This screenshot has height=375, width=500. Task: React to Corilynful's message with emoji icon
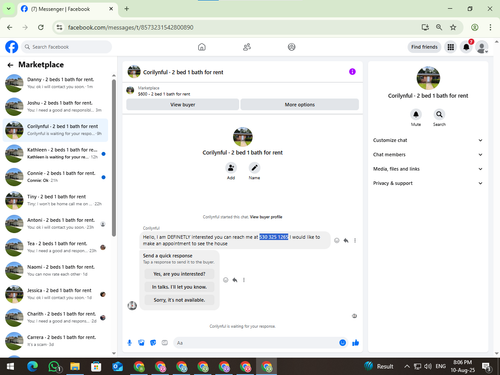337,240
